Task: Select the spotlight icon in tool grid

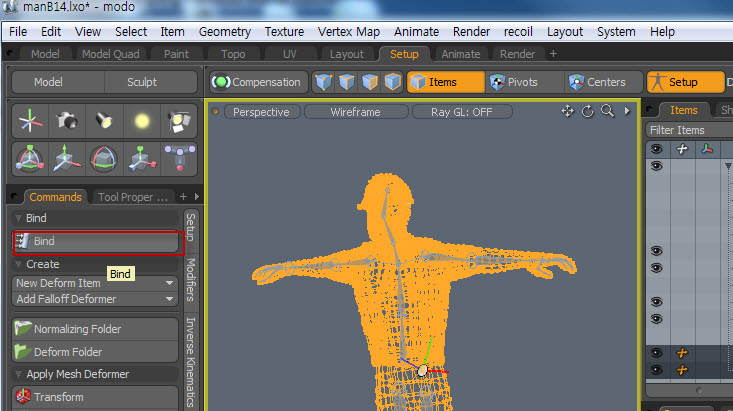Action: 104,121
